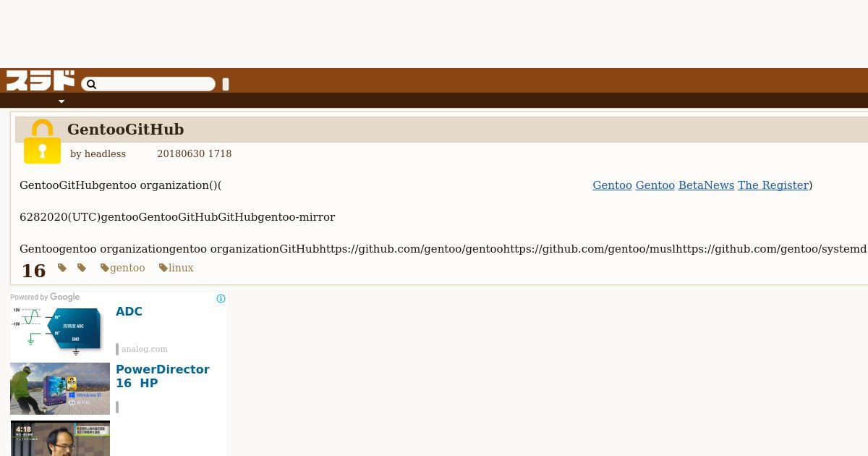Open the ADC circuit ad thumbnail
Screen dimensions: 868x456
point(60,331)
